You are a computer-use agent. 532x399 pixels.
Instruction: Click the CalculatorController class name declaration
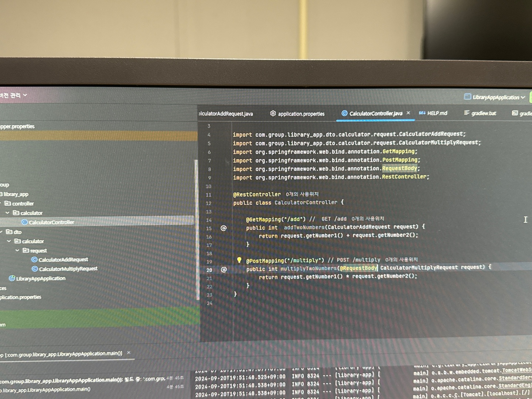tap(306, 202)
